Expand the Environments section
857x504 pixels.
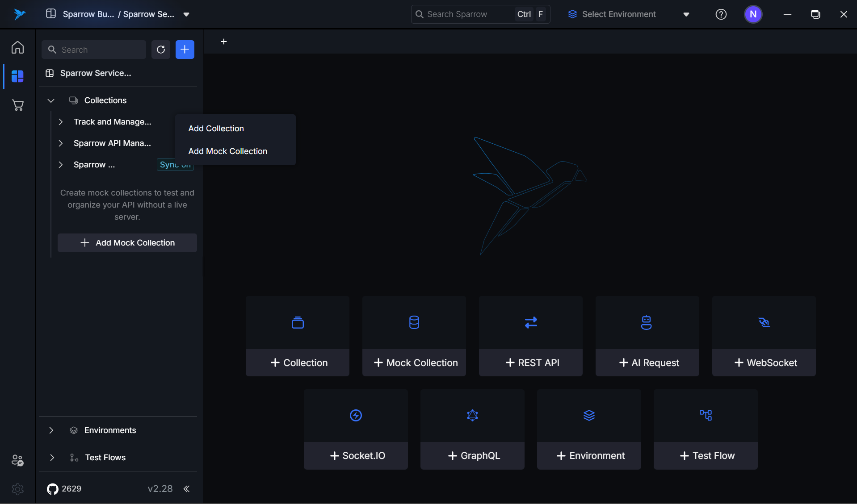pyautogui.click(x=51, y=430)
